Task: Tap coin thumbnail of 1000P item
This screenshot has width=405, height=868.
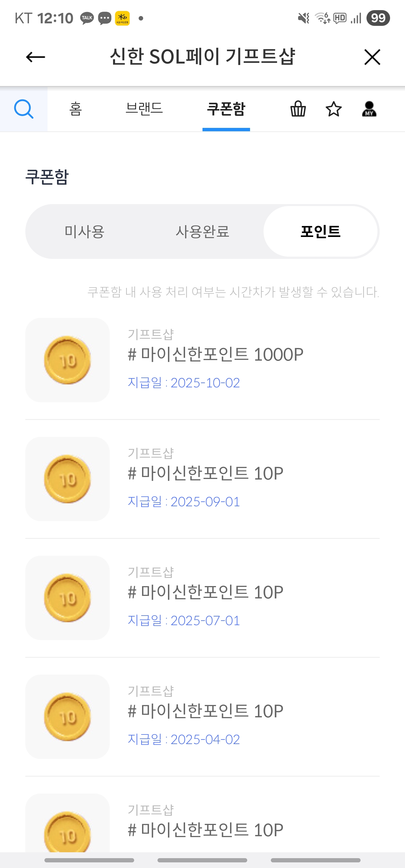Action: pos(67,360)
